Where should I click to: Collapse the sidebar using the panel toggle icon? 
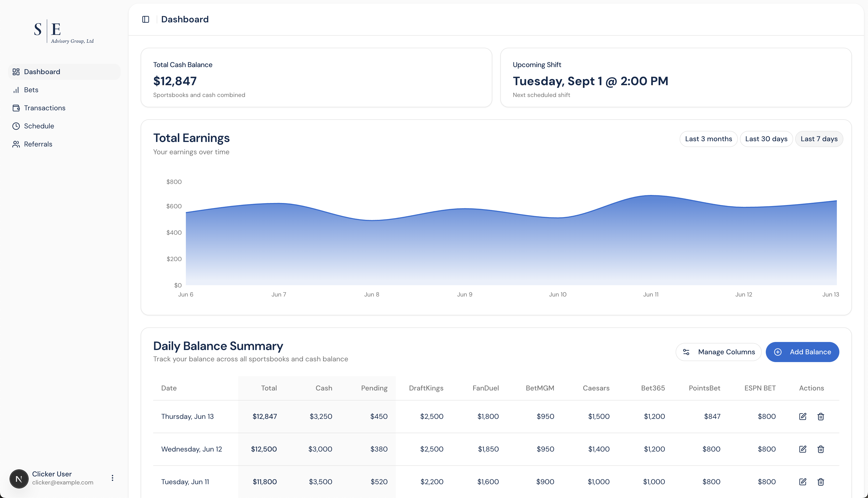[x=146, y=19]
